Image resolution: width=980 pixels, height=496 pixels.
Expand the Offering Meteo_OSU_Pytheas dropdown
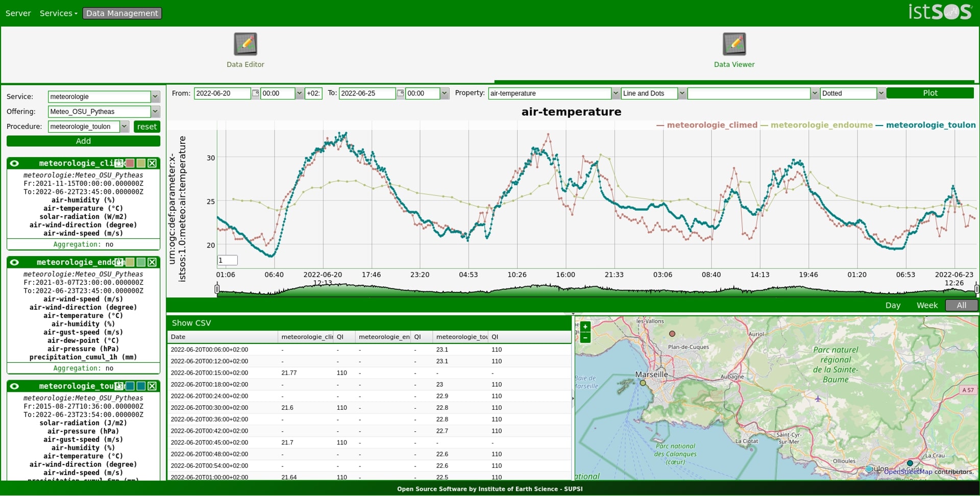tap(155, 112)
